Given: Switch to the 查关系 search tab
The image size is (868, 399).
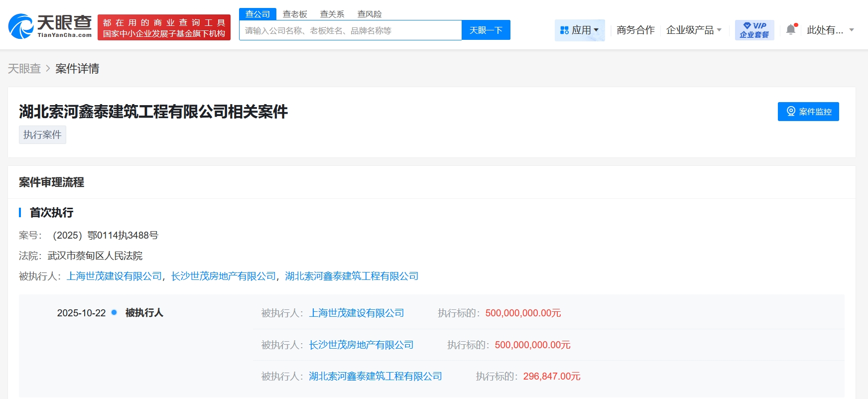Looking at the screenshot, I should click(332, 14).
